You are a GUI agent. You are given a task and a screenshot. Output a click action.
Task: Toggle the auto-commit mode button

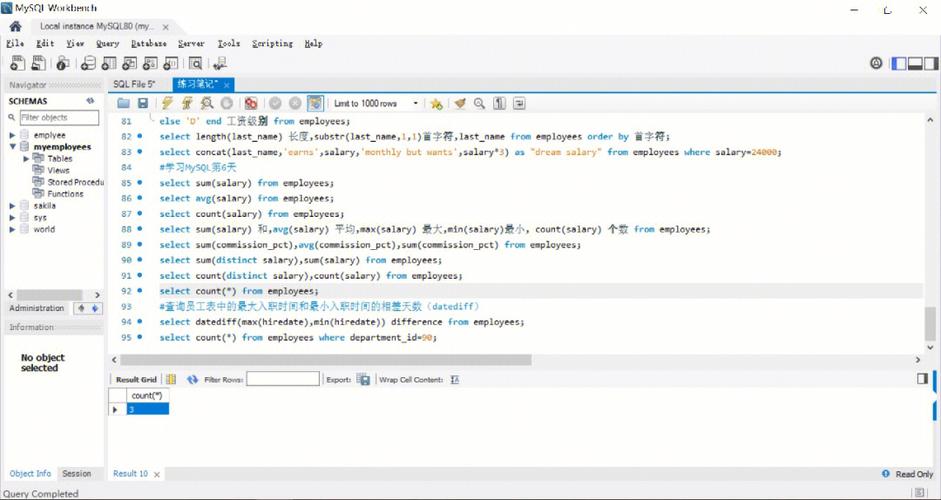tap(315, 103)
